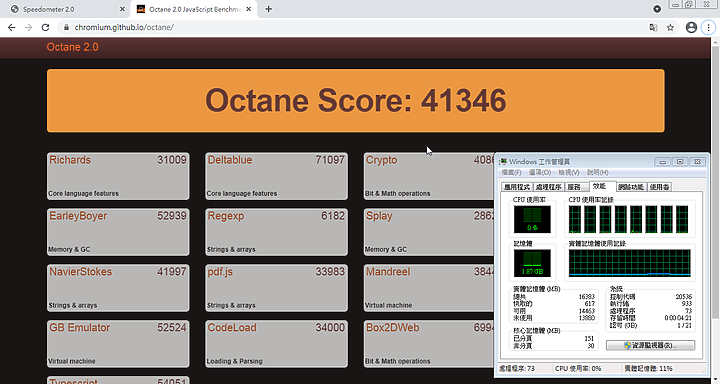Viewport: 720px width, 384px height.
Task: Open the 選項(O) menu in Task Manager
Action: pos(540,172)
